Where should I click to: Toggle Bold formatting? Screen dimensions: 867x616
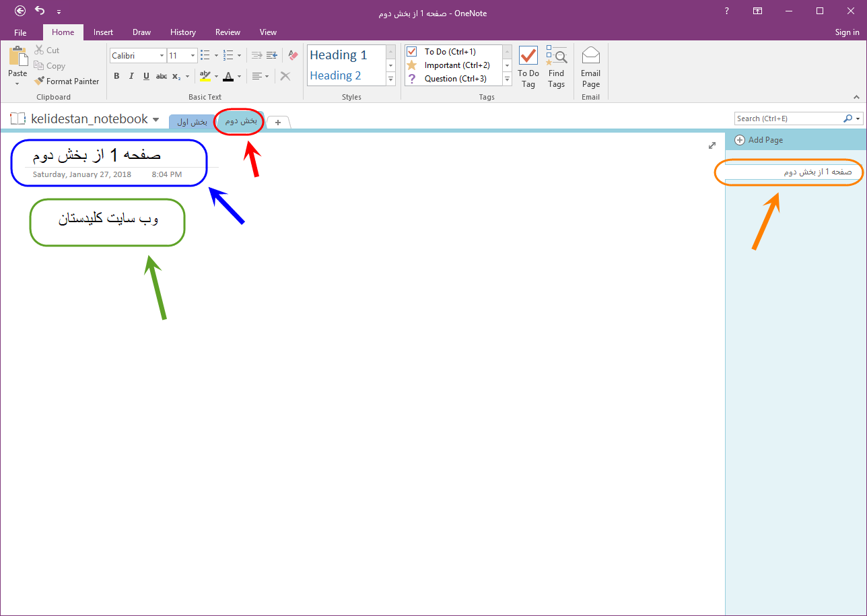tap(116, 76)
